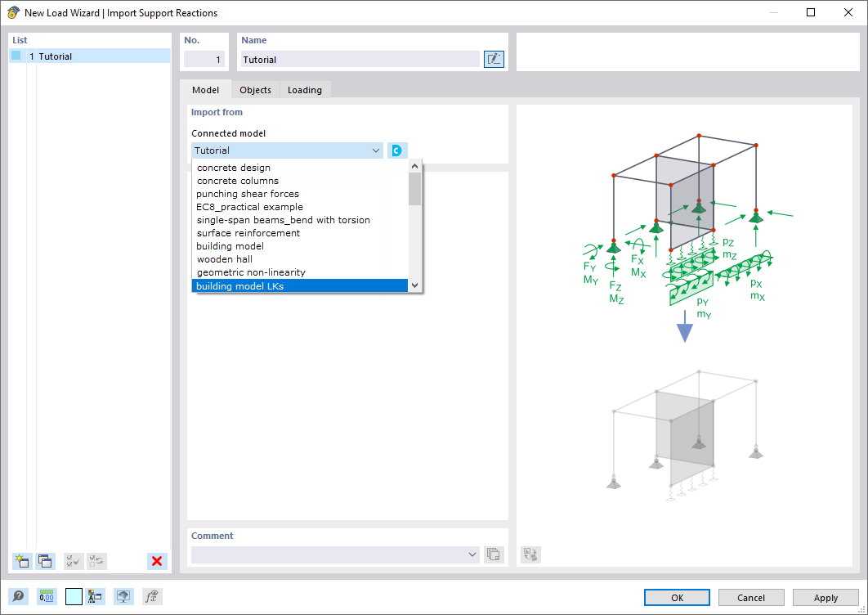Select 'concrete columns' from list

[299, 181]
